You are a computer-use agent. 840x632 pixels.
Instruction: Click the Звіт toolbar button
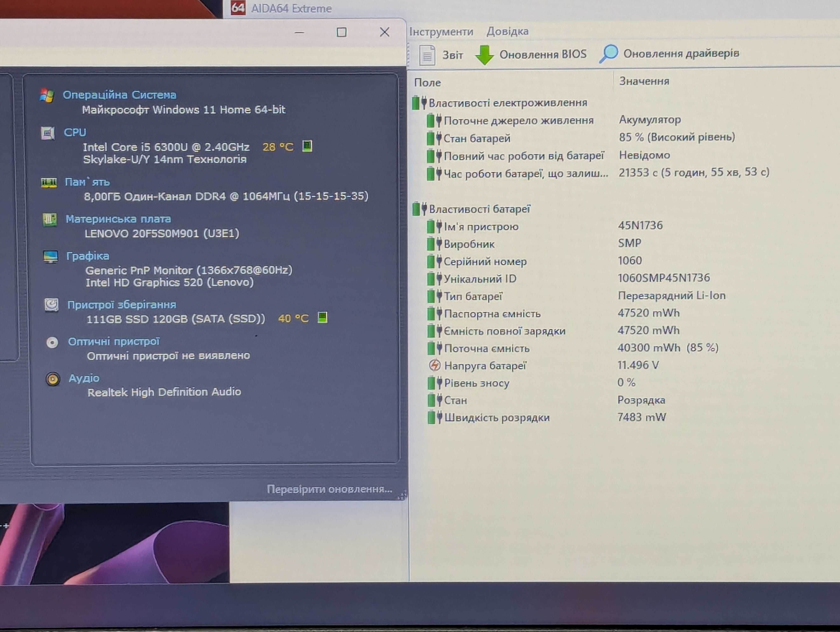click(441, 55)
